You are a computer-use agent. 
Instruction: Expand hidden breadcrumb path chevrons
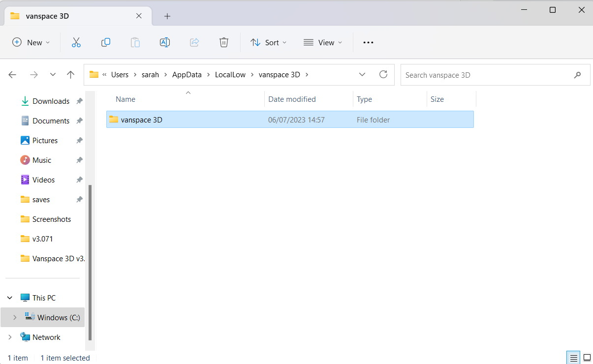(105, 75)
